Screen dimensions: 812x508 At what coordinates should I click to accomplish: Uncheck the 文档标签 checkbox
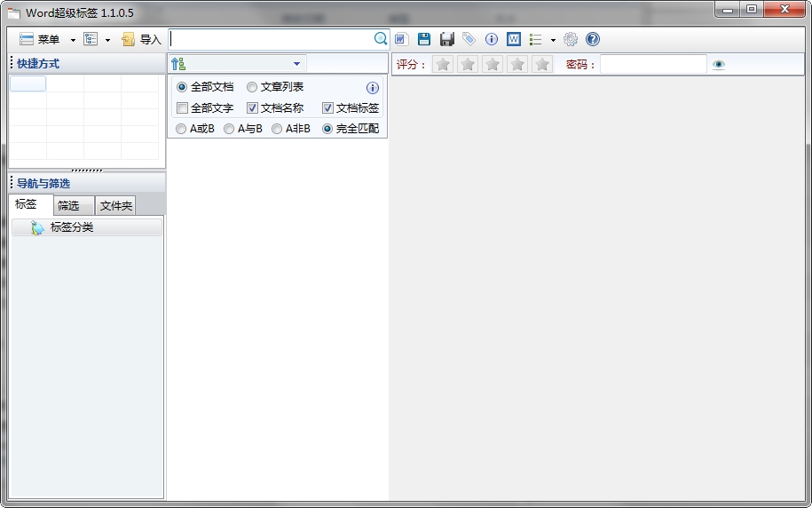[351, 108]
